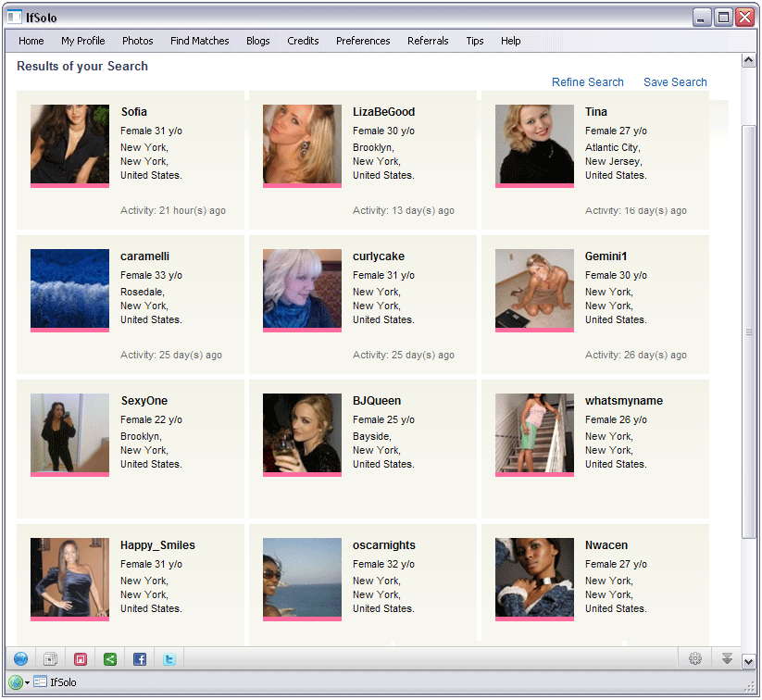The width and height of the screenshot is (762, 700).
Task: Click the blue globe icon in bottom toolbar
Action: [21, 658]
